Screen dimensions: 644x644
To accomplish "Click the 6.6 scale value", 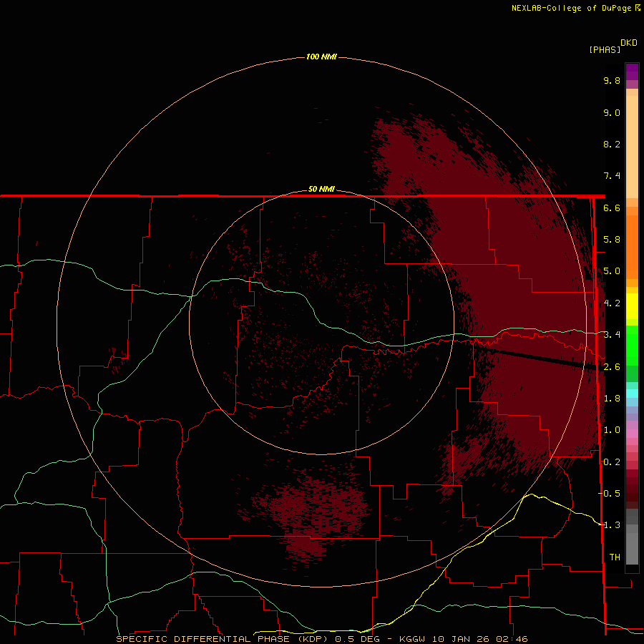I will tap(612, 208).
